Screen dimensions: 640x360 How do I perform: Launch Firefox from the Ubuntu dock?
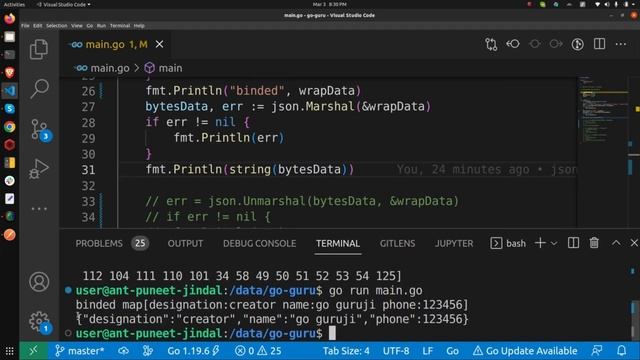point(9,18)
